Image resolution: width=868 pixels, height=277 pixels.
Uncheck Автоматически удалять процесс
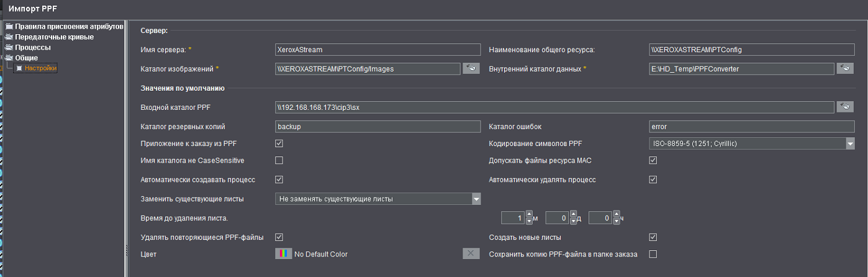click(653, 179)
